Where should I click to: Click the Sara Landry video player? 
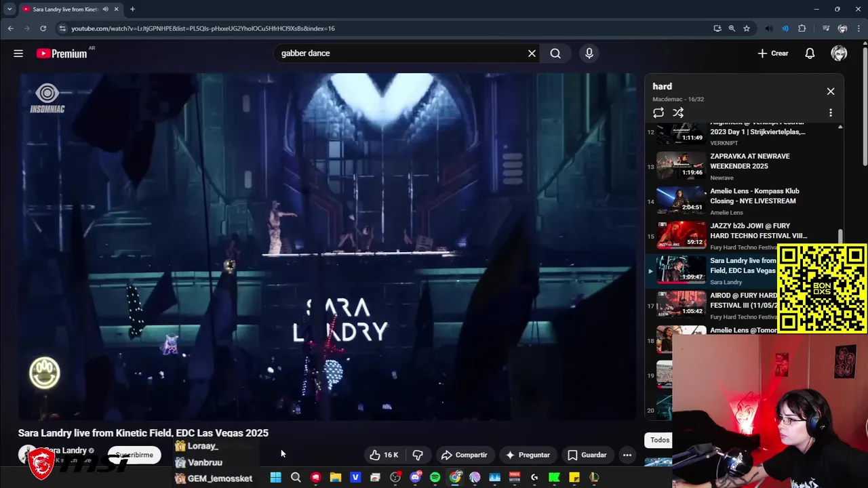click(x=328, y=247)
